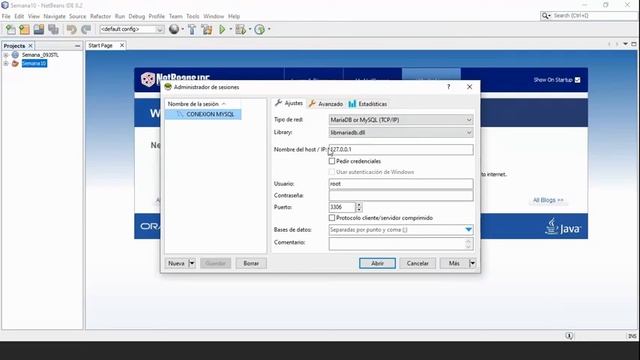Viewport: 640px width, 360px height.
Task: Open browser globe dropdown arrow
Action: [182, 29]
